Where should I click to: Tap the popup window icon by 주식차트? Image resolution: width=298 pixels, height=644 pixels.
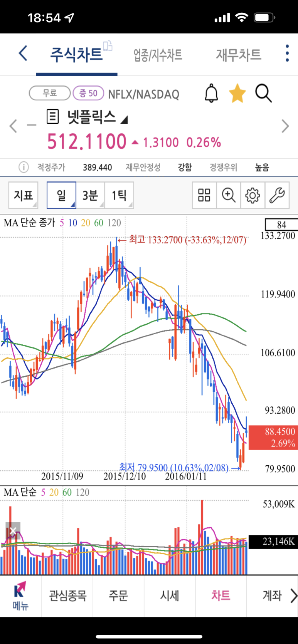(108, 46)
